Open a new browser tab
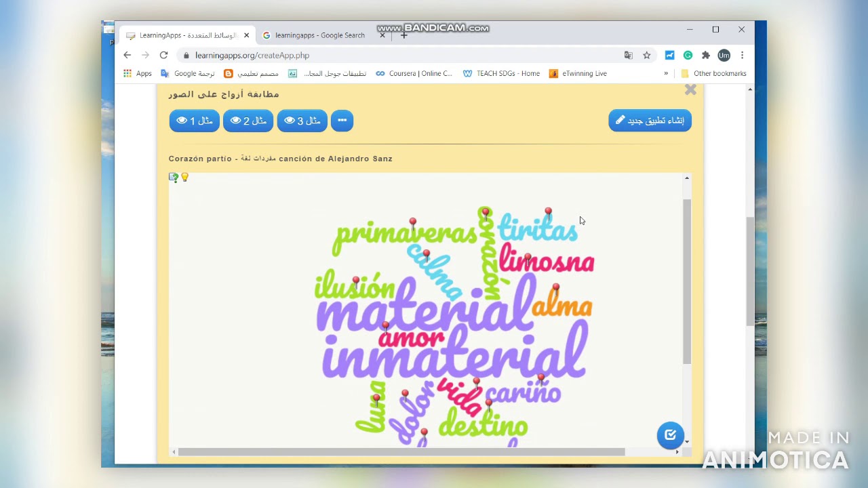Image resolution: width=868 pixels, height=488 pixels. 403,35
